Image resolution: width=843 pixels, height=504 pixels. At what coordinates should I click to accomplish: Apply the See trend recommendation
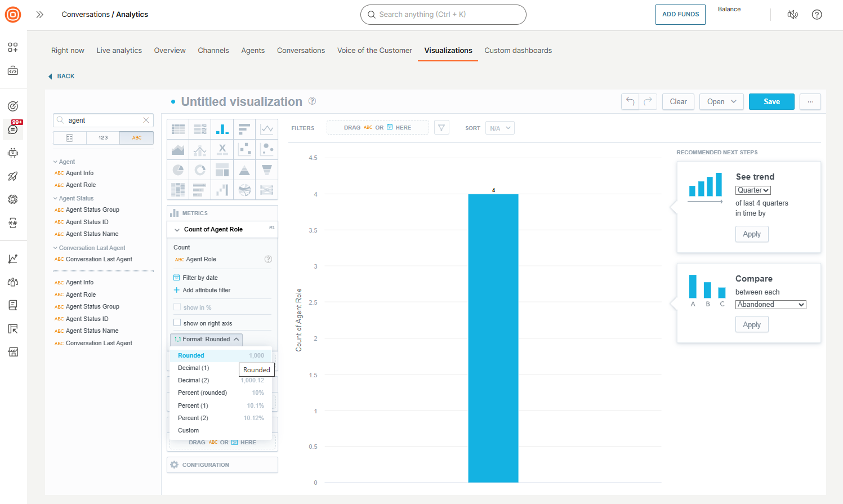[x=752, y=234]
